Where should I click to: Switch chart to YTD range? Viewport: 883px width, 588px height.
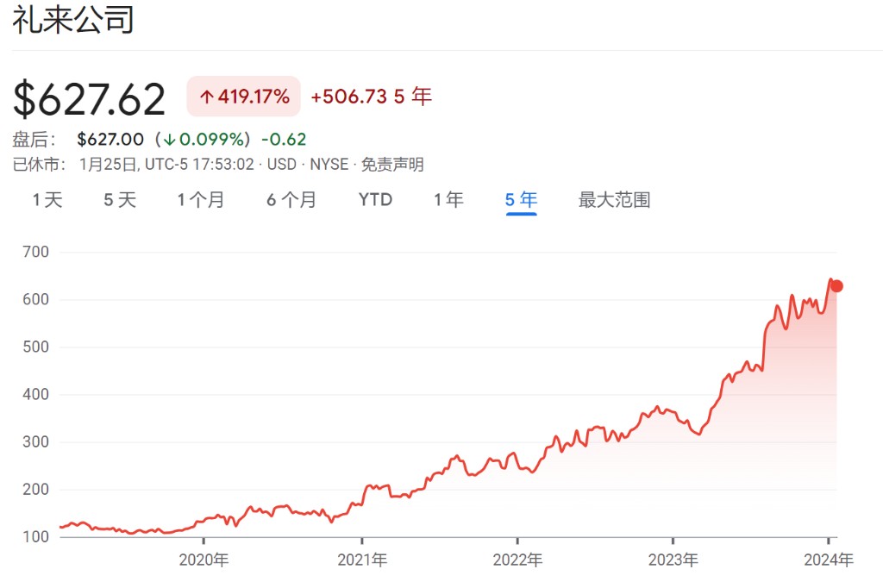(375, 200)
